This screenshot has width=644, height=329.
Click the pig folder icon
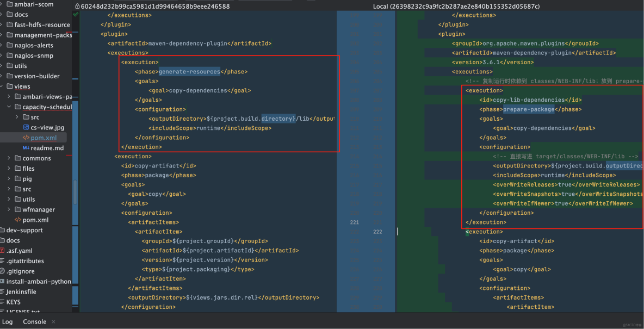point(17,179)
